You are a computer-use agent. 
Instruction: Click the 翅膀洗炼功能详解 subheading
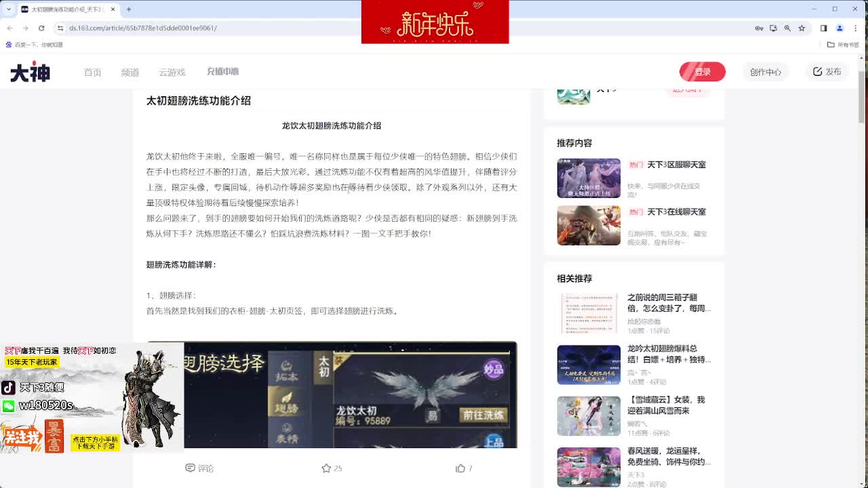[181, 264]
